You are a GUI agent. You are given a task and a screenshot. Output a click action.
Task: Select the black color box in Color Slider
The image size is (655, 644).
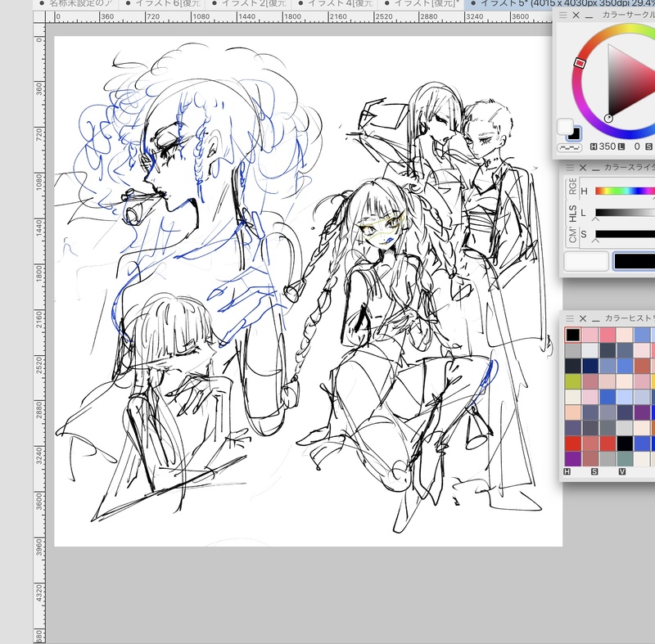[x=634, y=261]
